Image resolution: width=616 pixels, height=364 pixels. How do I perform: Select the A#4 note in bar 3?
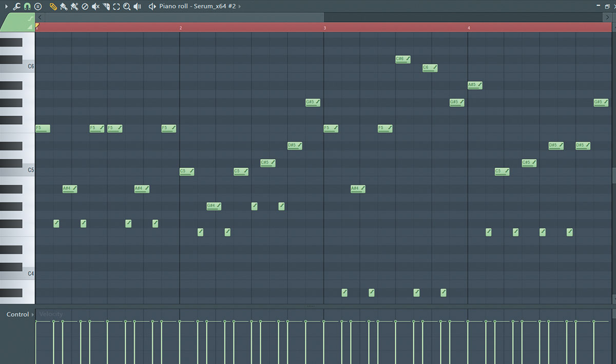358,188
